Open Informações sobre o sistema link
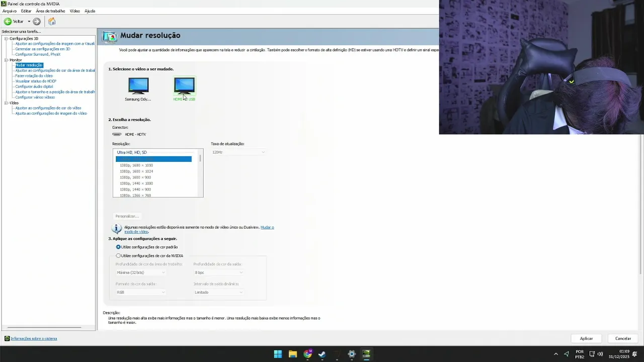644x362 pixels. tap(34, 338)
